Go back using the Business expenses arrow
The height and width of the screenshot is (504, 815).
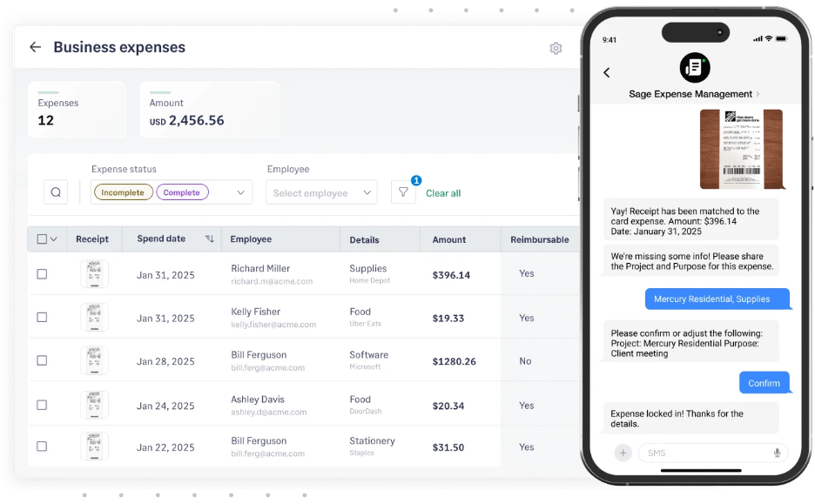pyautogui.click(x=35, y=47)
